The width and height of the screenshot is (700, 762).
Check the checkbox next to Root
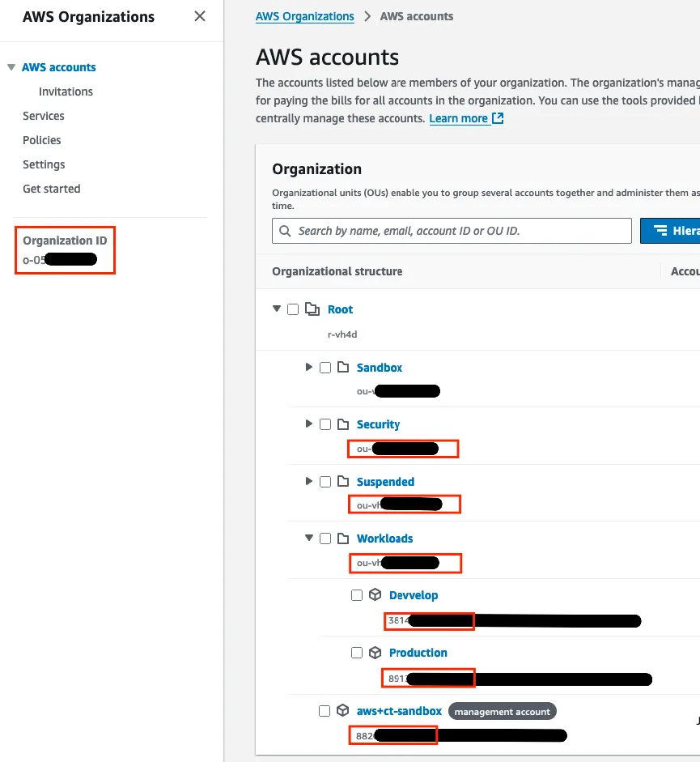[295, 309]
